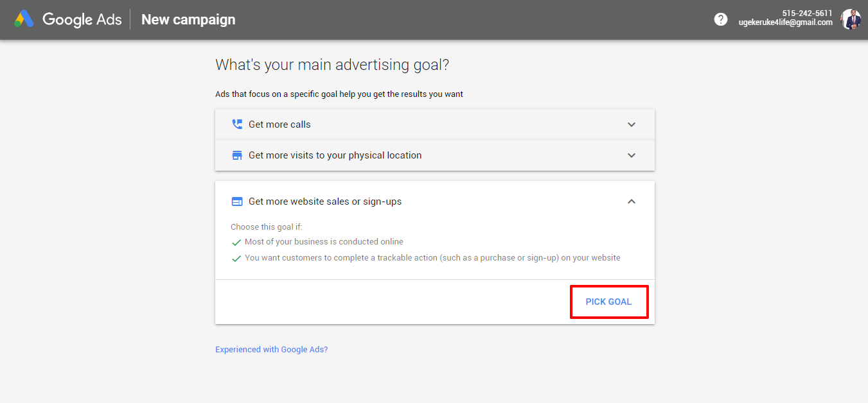868x403 pixels.
Task: Expand the Get more calls chevron
Action: coord(632,124)
